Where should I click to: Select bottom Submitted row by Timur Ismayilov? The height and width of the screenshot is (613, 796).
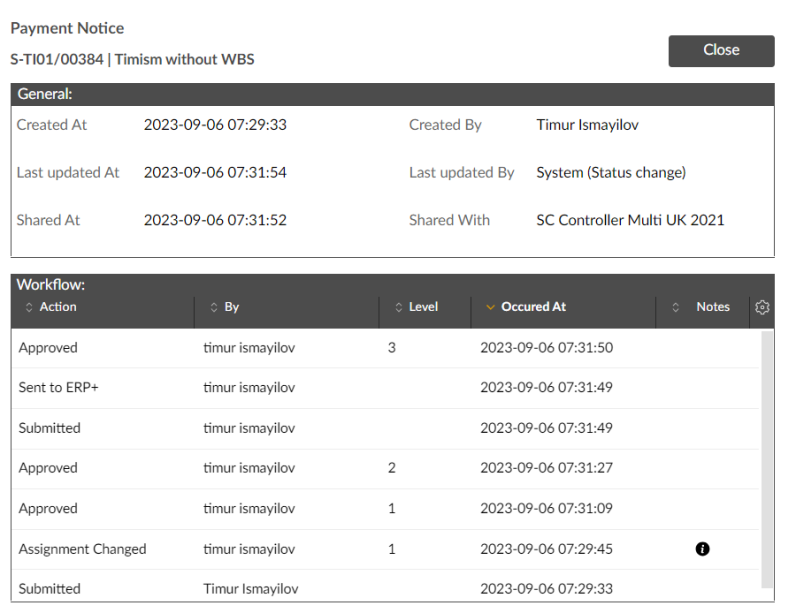pyautogui.click(x=386, y=588)
